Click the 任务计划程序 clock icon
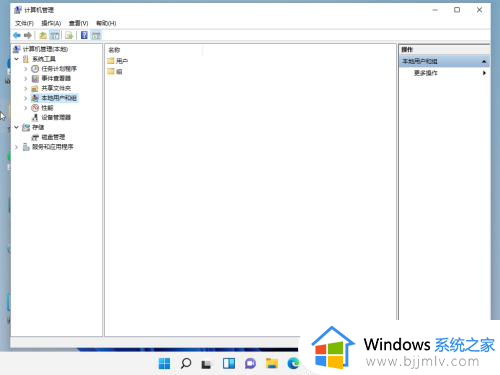This screenshot has height=375, width=500. point(35,69)
